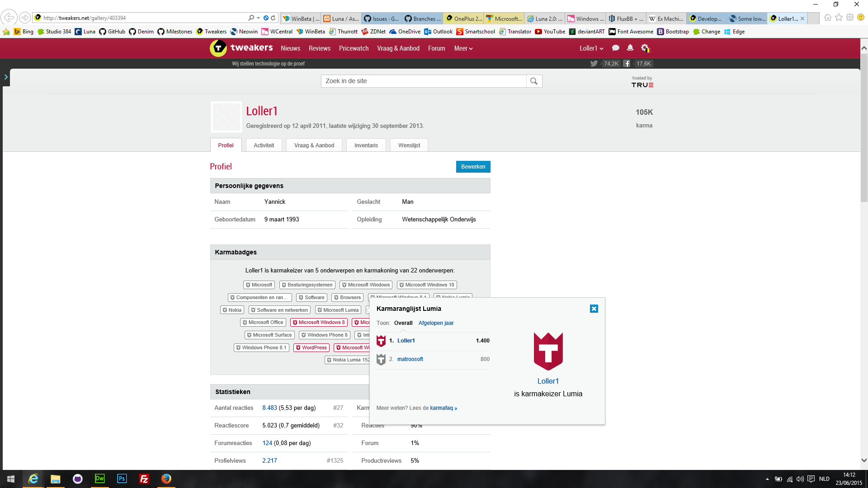This screenshot has height=488, width=868.
Task: Click the profile avatar thumbnail
Action: pyautogui.click(x=226, y=117)
